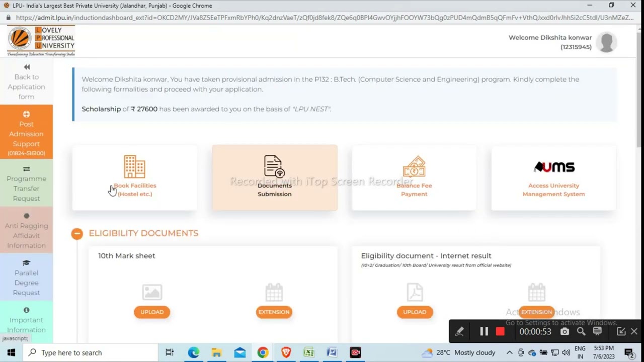Minimize the recorder toolbar with the arrow icon

click(621, 331)
